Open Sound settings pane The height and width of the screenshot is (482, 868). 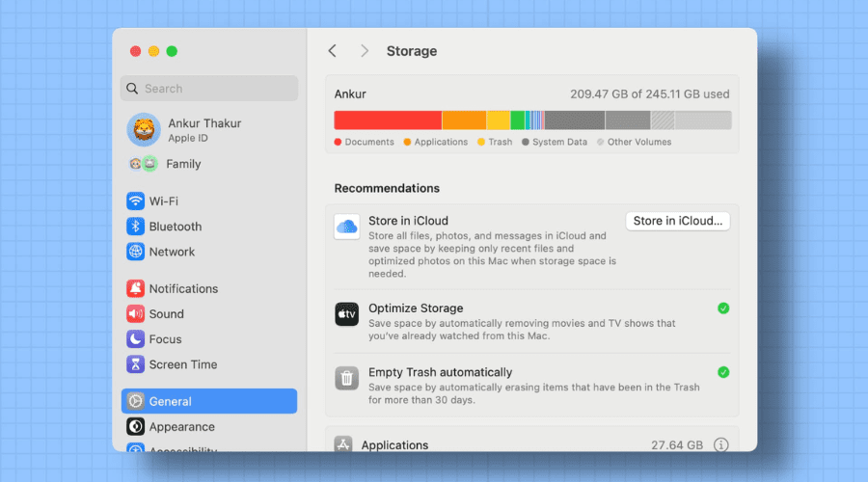(x=209, y=313)
